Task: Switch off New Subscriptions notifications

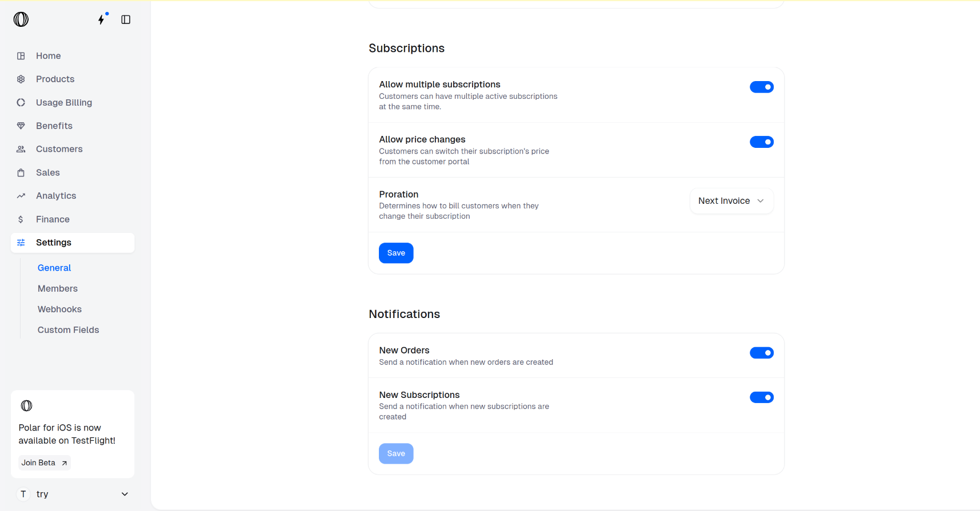Action: click(761, 397)
